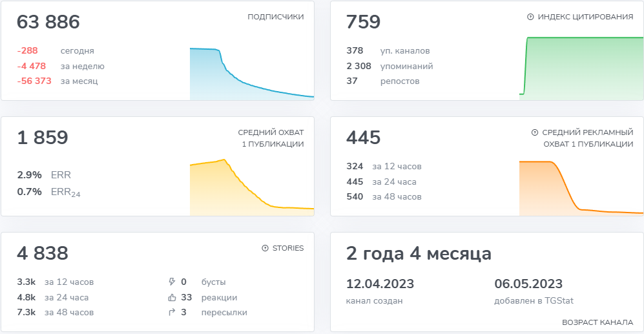This screenshot has width=644, height=334.
Task: Select the 63 886 subscribers total
Action: [x=48, y=23]
